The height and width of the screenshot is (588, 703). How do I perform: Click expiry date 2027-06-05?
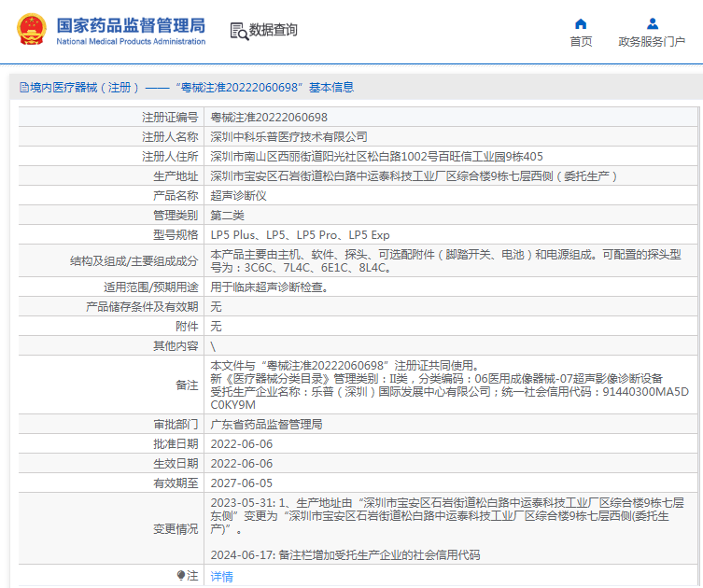click(x=242, y=483)
